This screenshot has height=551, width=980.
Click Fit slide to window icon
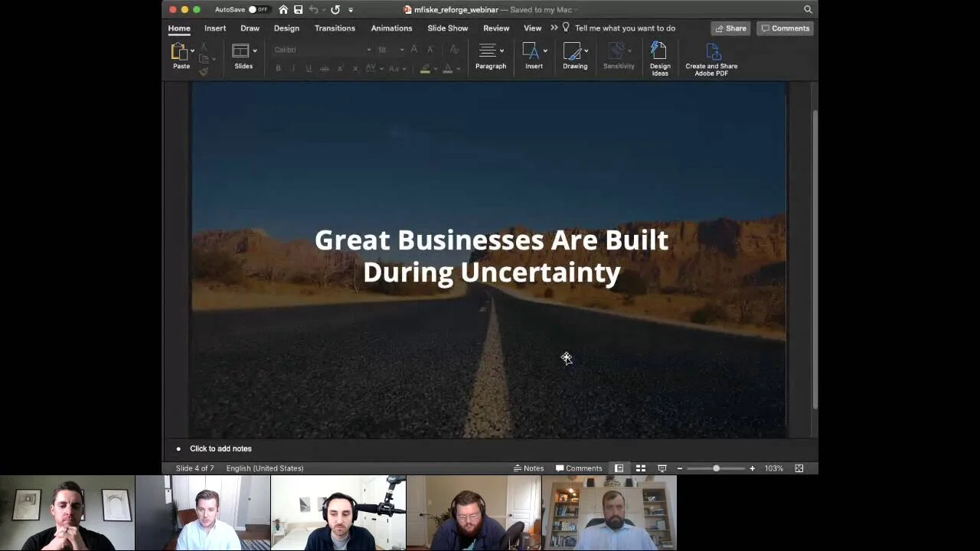point(799,468)
